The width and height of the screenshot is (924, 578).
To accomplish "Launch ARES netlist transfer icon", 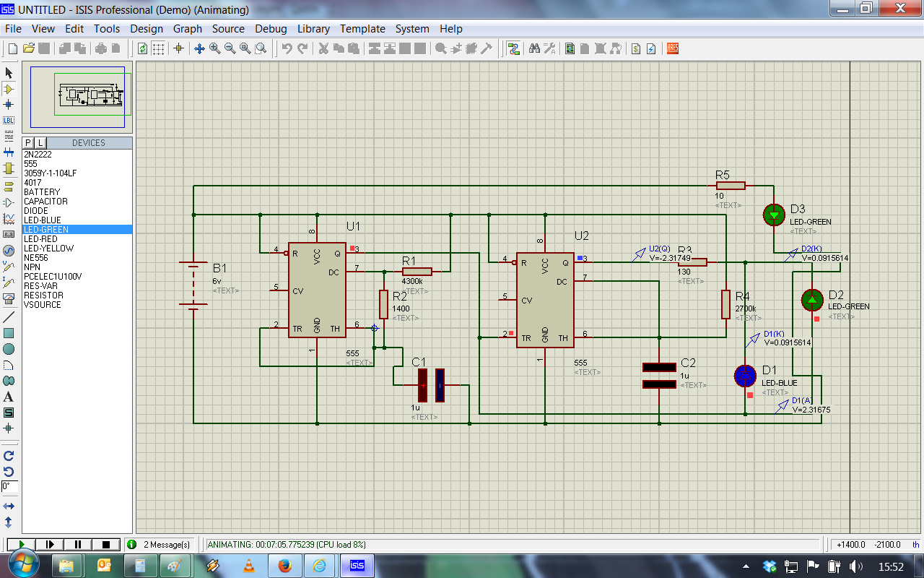I will click(x=673, y=48).
